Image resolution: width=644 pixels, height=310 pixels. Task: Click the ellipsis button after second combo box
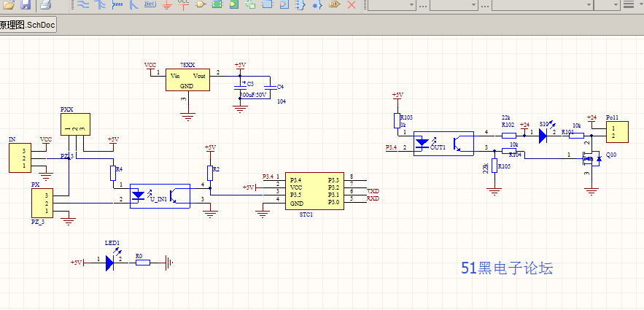point(485,5)
